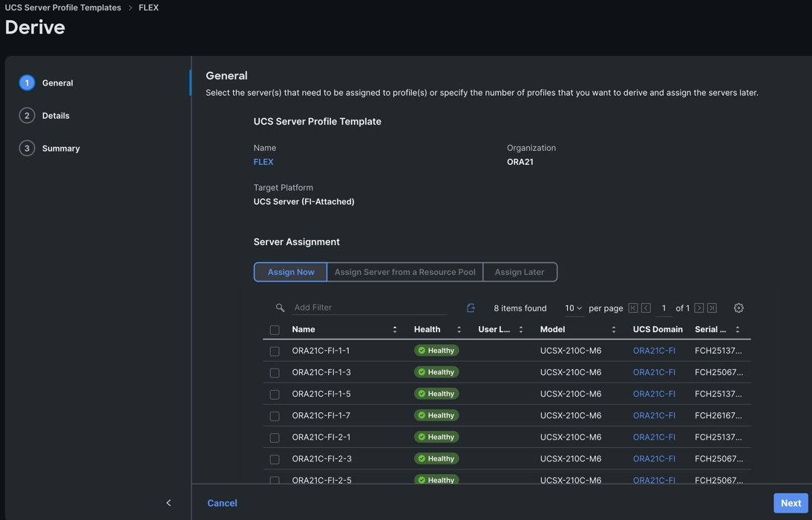Click server name ORA21C-FI-1-5
This screenshot has height=520, width=812.
[x=321, y=394]
